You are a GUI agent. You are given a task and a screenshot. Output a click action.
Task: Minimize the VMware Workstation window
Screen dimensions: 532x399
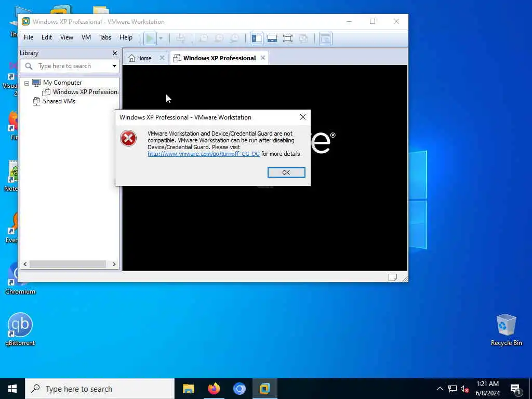pyautogui.click(x=349, y=22)
